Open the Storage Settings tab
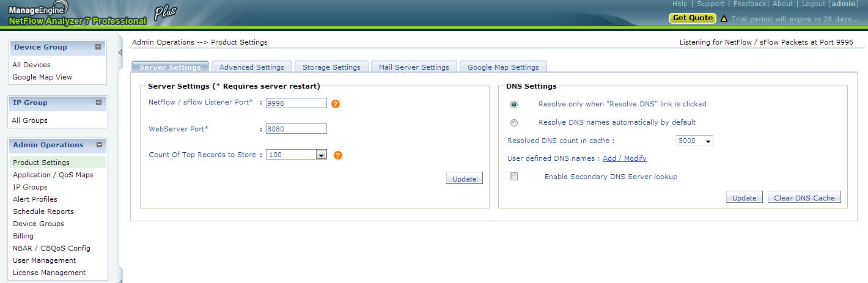The width and height of the screenshot is (868, 283). coord(331,67)
